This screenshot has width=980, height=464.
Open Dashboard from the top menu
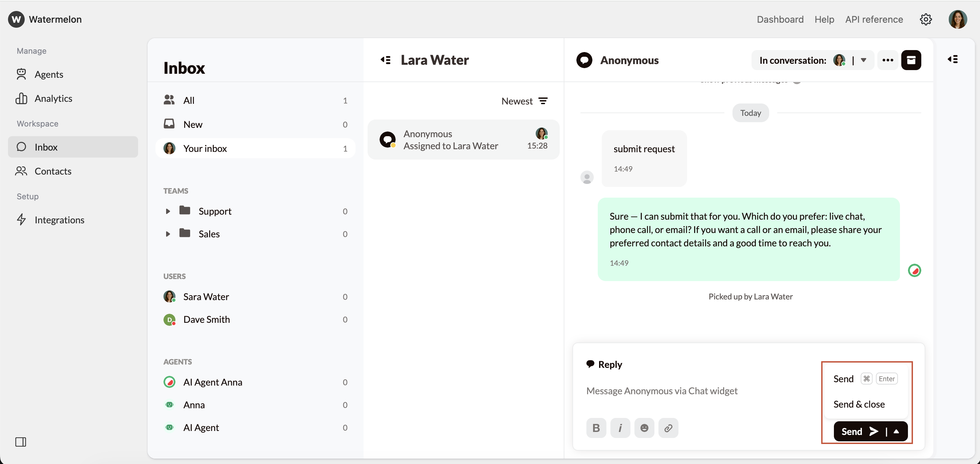pos(780,19)
